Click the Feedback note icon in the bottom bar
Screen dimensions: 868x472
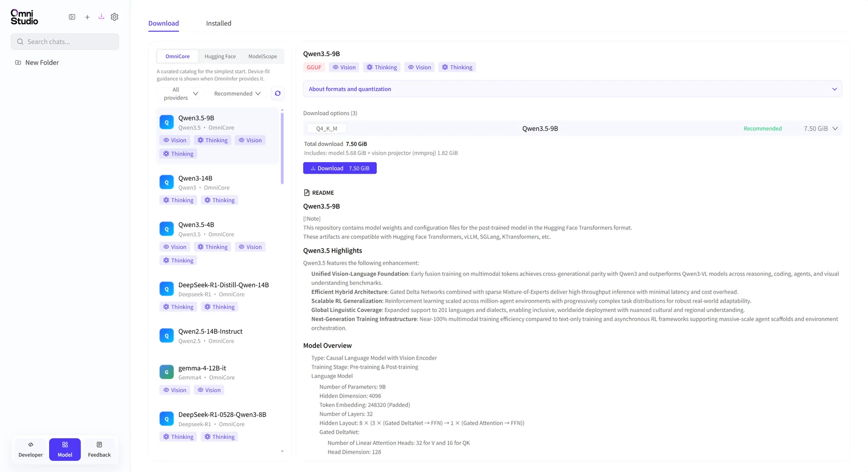tap(99, 445)
